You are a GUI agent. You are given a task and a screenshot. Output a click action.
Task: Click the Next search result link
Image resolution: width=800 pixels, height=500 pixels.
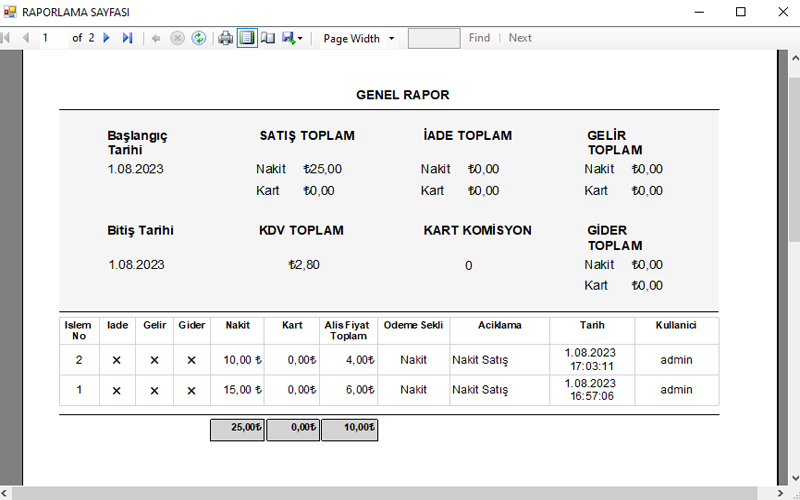tap(520, 38)
